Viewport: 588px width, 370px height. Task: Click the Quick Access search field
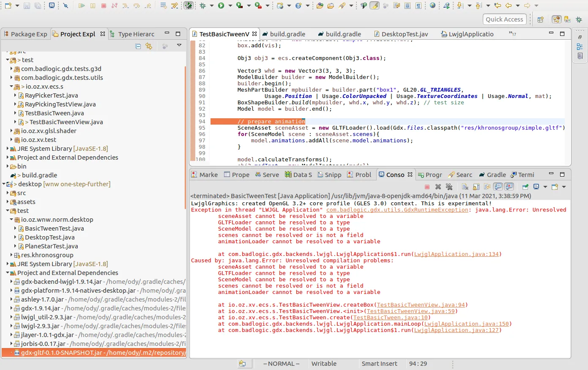point(504,19)
